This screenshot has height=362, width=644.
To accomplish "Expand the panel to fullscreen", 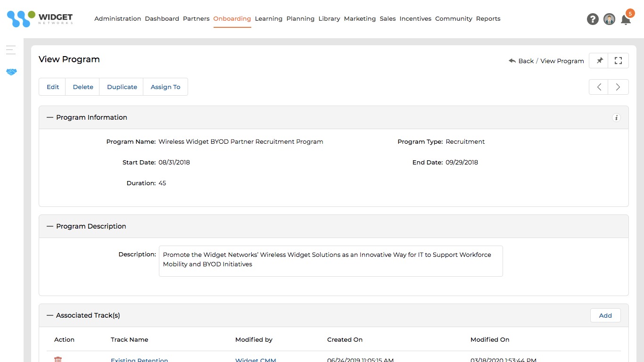I will tap(619, 60).
